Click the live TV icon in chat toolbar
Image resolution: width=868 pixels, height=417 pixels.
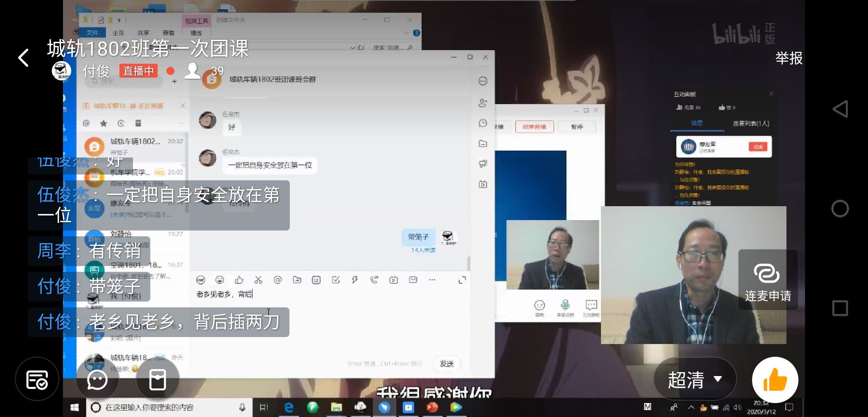click(393, 280)
